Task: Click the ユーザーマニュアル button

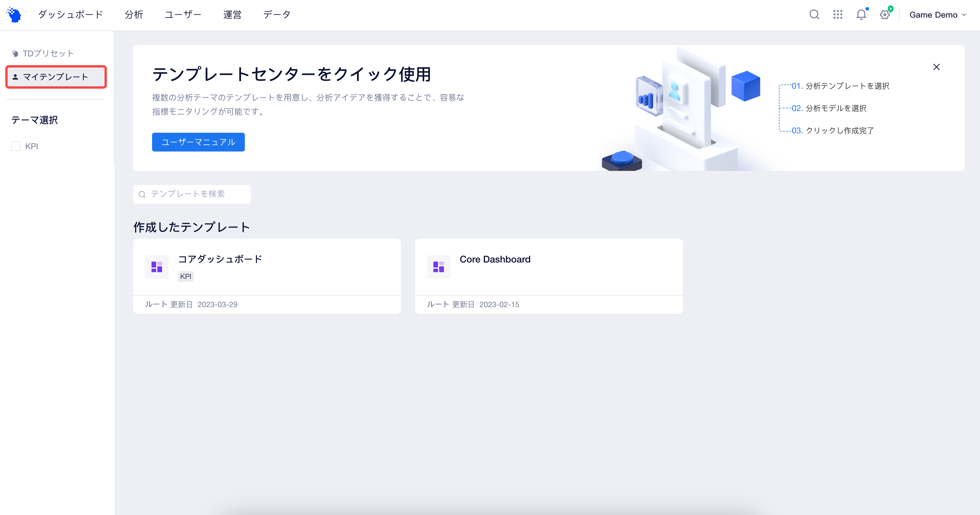Action: (198, 142)
